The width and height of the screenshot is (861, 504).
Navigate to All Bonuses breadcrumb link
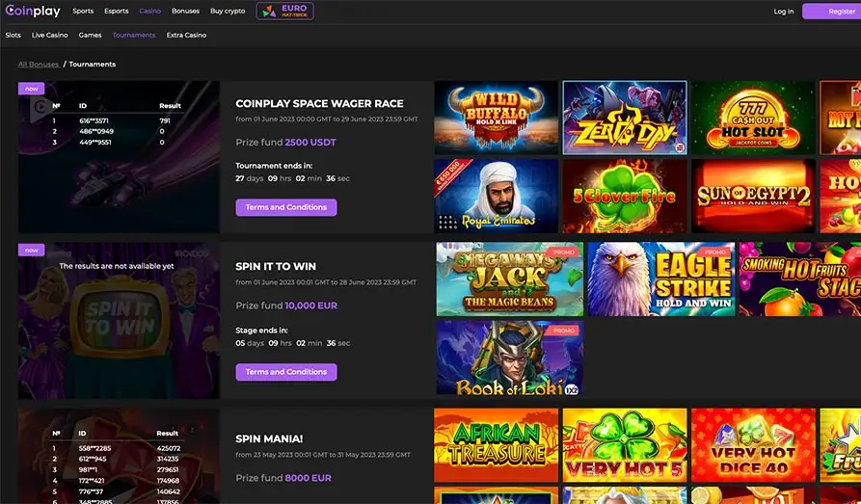pos(37,65)
